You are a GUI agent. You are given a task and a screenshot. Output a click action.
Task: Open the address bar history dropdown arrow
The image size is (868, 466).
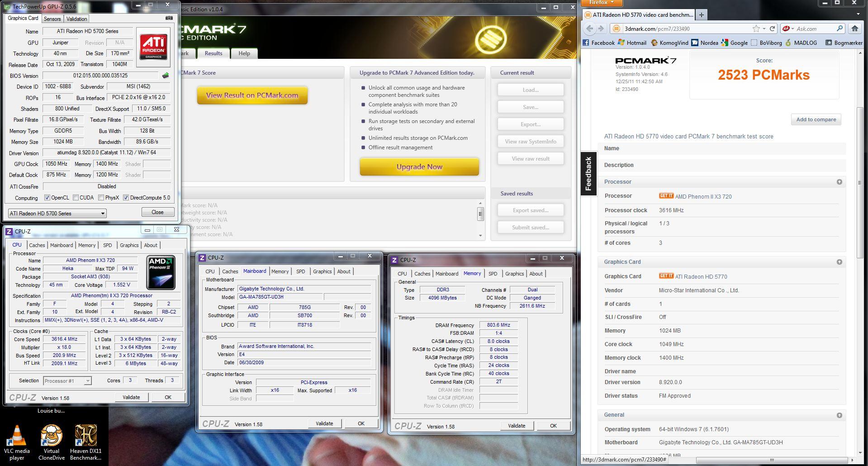(764, 29)
